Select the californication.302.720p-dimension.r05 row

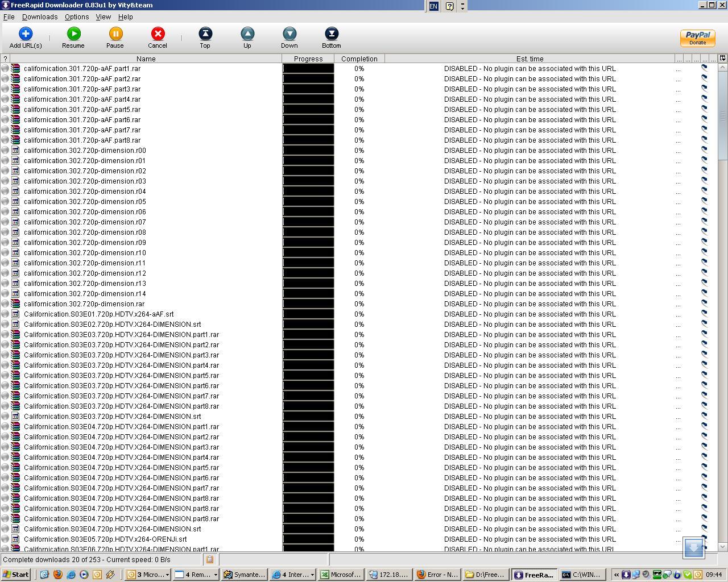85,202
